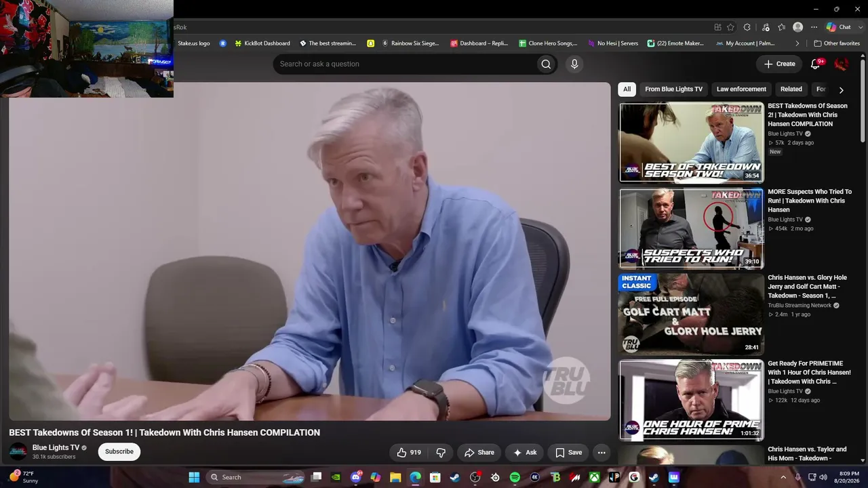Open the Copilot Chat button
868x488 pixels.
(838, 27)
